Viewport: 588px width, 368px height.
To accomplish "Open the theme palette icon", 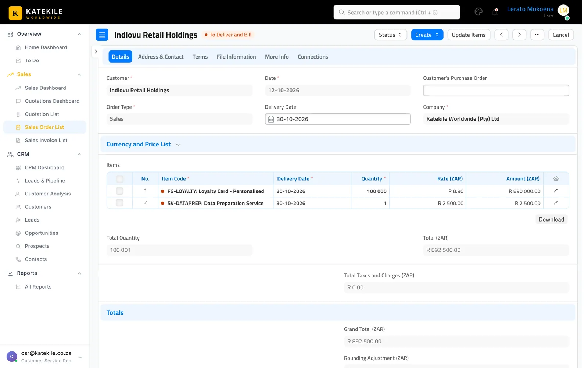I will (x=478, y=12).
